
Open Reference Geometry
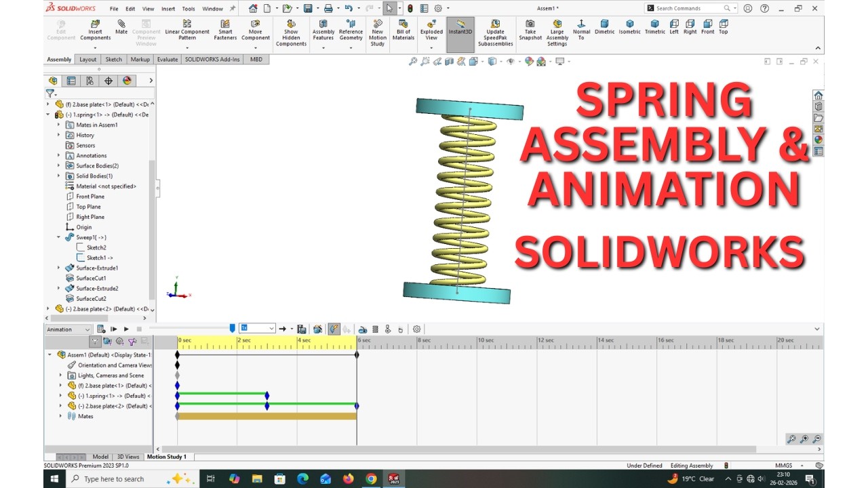(351, 30)
